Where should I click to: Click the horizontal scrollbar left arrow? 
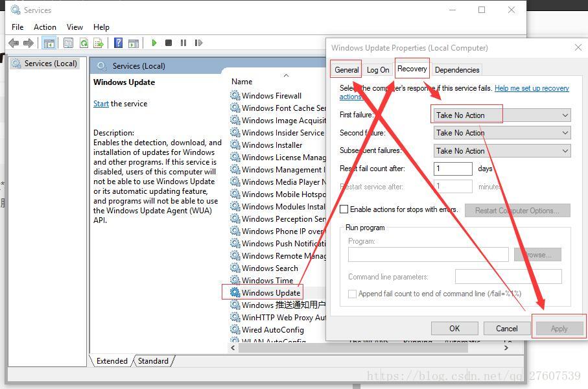pyautogui.click(x=233, y=348)
